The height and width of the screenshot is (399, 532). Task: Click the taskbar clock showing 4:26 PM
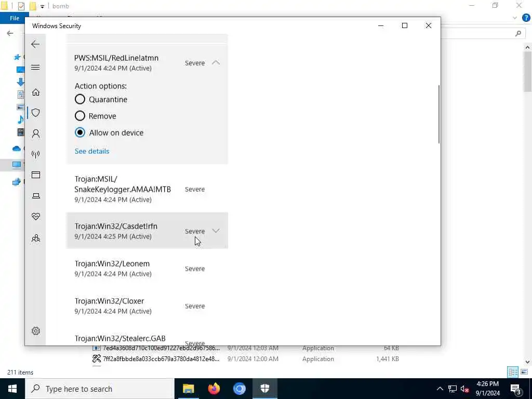(487, 389)
